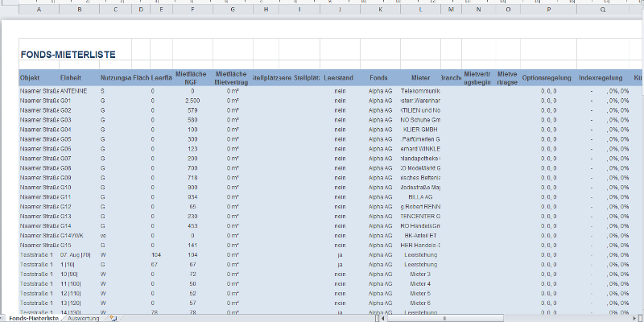This screenshot has width=644, height=322.
Task: Select column F header
Action: click(192, 10)
